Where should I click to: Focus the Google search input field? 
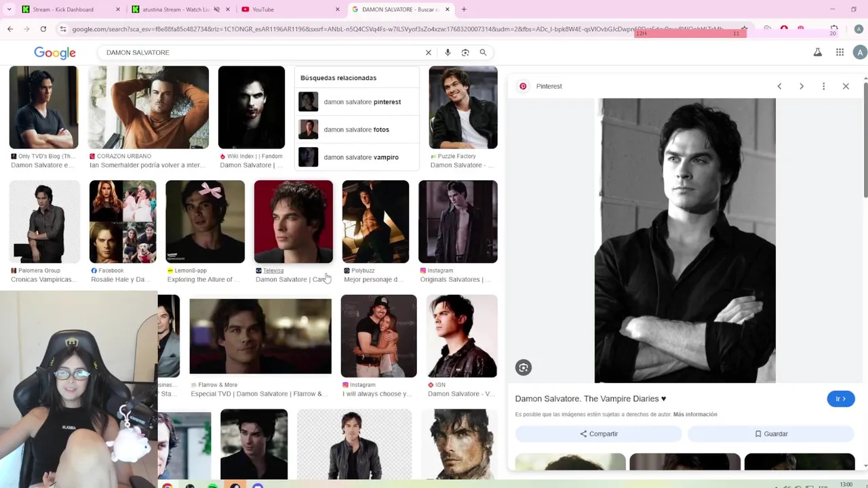point(261,52)
